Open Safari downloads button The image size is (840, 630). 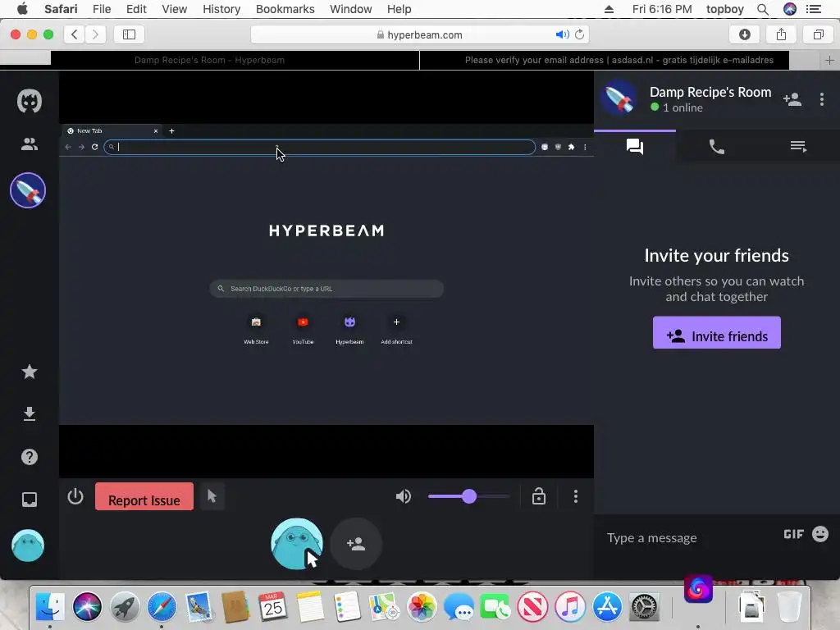(x=745, y=34)
